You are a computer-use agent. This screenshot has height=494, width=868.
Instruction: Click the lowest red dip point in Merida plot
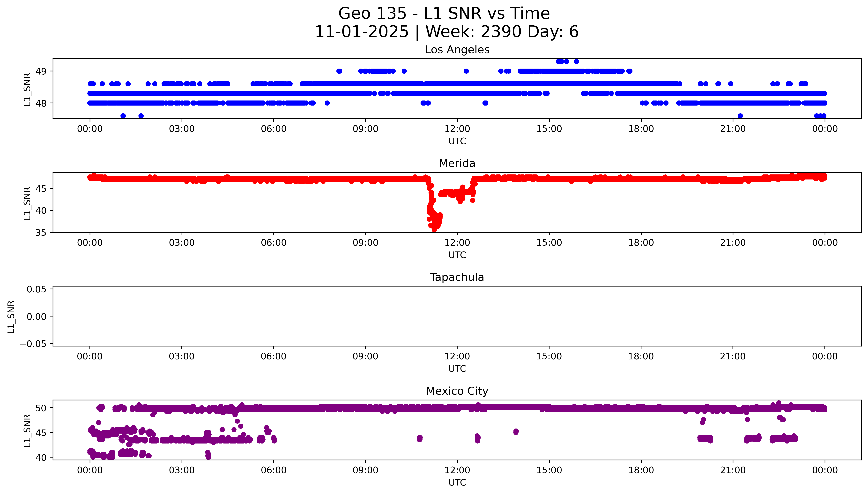point(434,230)
